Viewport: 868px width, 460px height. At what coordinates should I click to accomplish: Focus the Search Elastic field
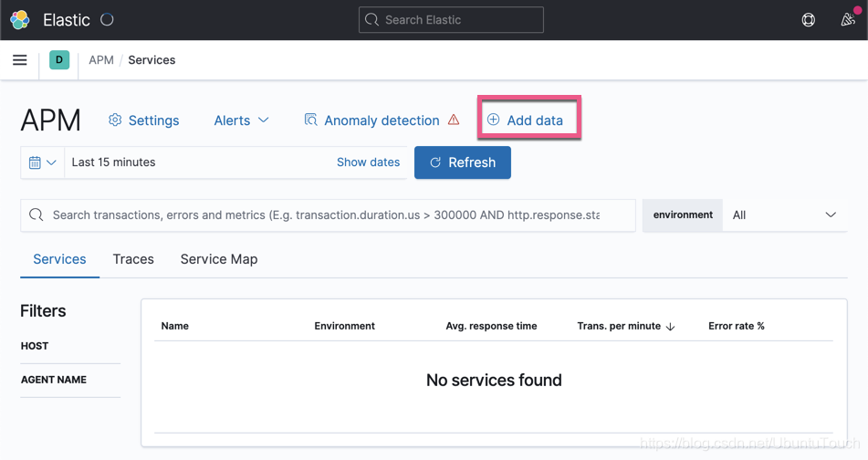click(451, 20)
